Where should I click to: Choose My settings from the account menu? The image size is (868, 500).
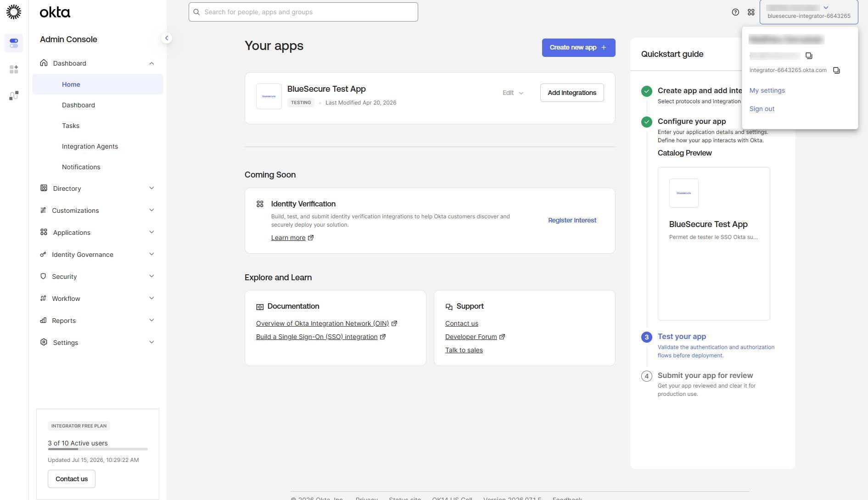click(x=767, y=90)
